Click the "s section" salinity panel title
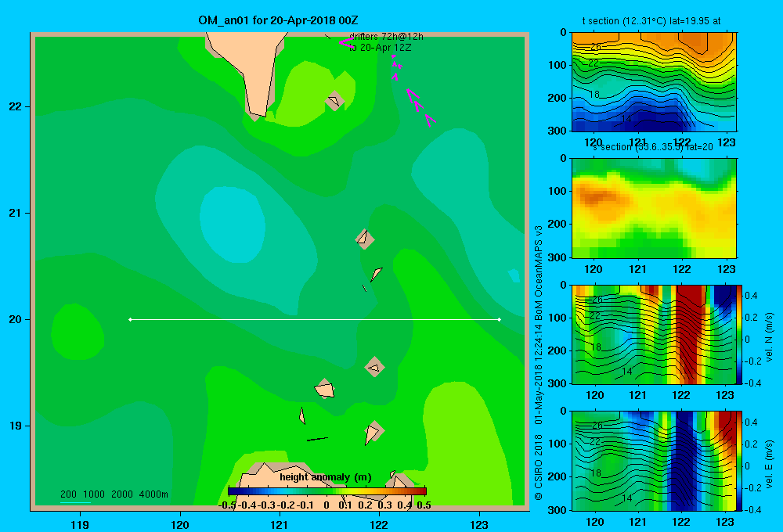Screen dimensions: 783x532 click(x=653, y=147)
